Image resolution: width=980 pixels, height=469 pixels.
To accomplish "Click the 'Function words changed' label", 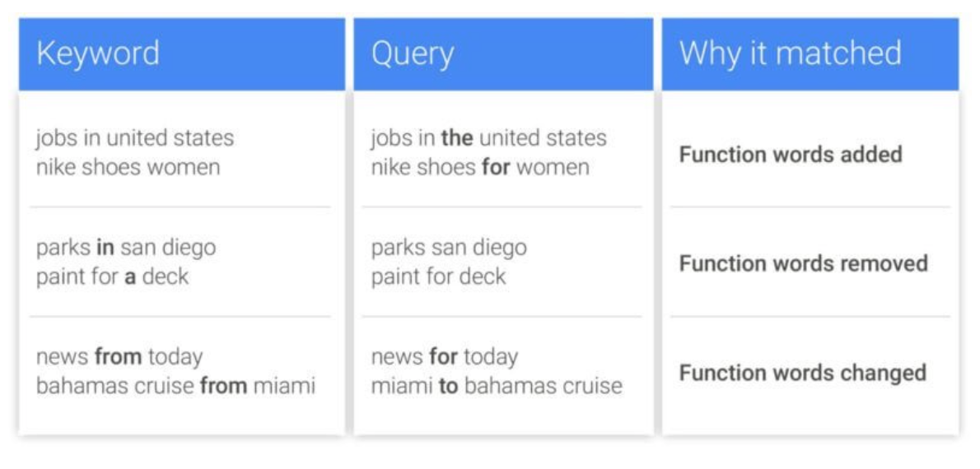I will 803,373.
